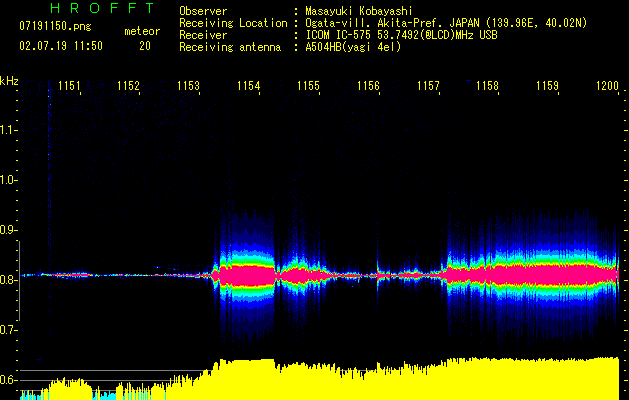The height and width of the screenshot is (400, 629).
Task: Click the strong echo under 1154
Action: point(246,273)
